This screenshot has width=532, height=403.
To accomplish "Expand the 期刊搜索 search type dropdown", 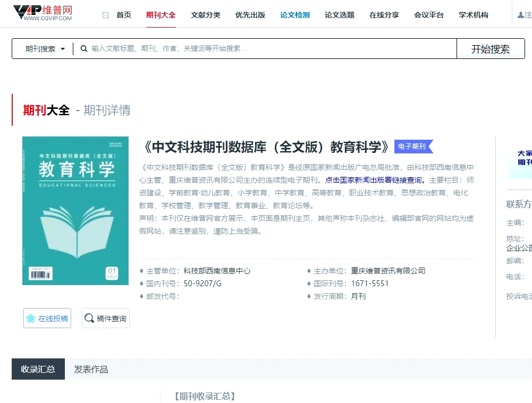I will 45,49.
